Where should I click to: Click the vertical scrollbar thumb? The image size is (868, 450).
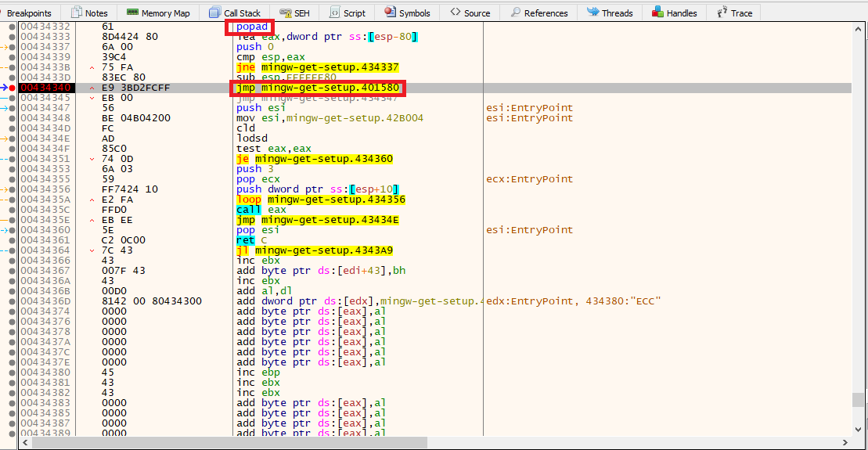click(x=858, y=400)
